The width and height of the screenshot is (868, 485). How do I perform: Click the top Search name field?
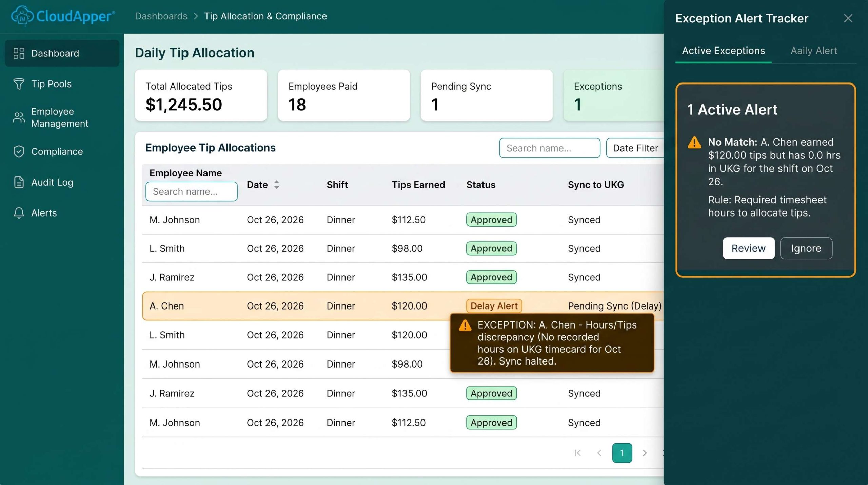pos(550,148)
